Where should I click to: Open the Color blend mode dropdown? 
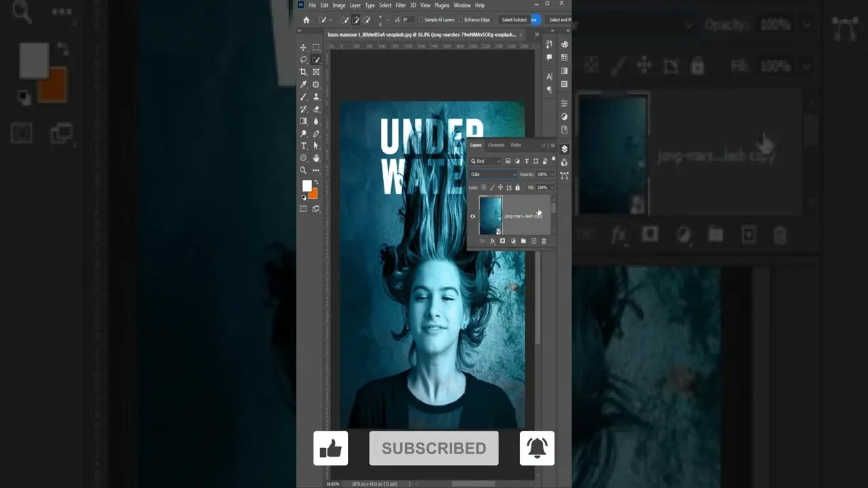tap(494, 174)
